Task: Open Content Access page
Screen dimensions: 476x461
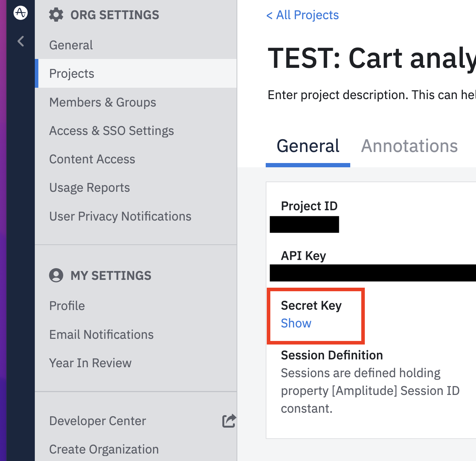Action: (x=92, y=159)
